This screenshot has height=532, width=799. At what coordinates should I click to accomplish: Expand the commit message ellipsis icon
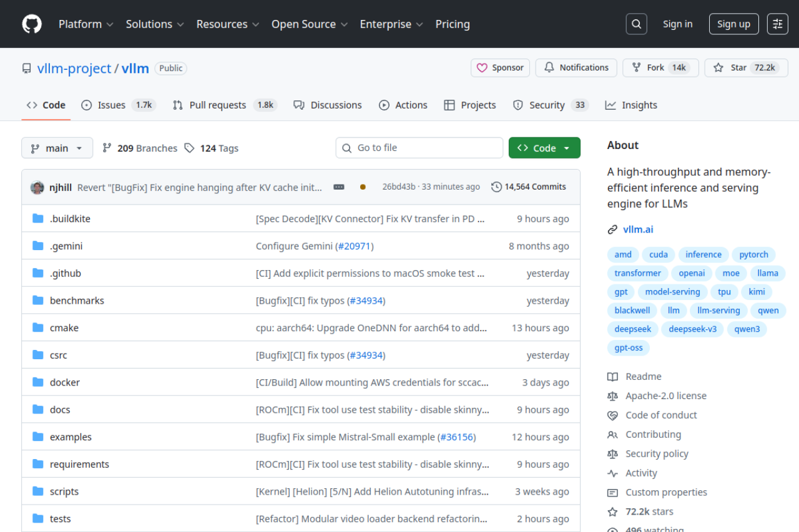(338, 186)
